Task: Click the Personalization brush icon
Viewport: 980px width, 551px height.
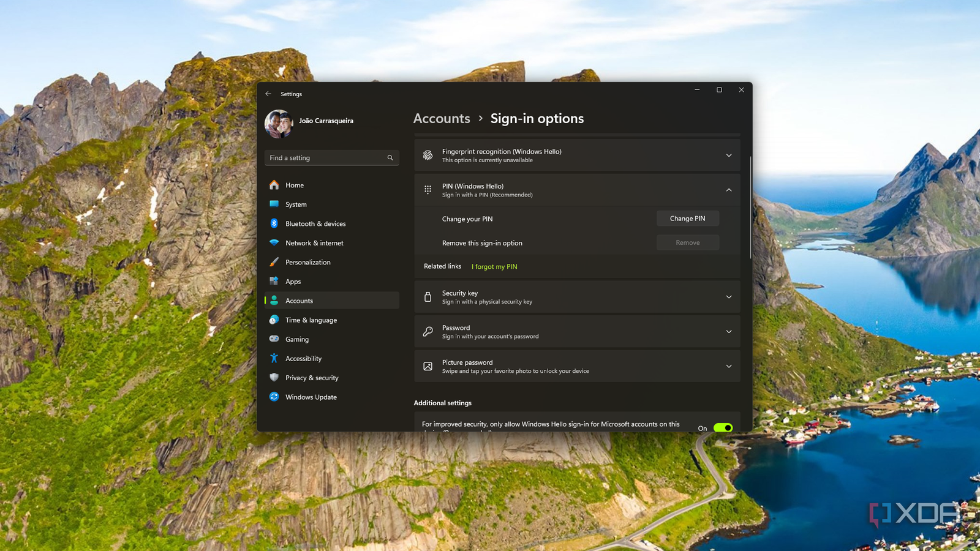Action: [274, 262]
